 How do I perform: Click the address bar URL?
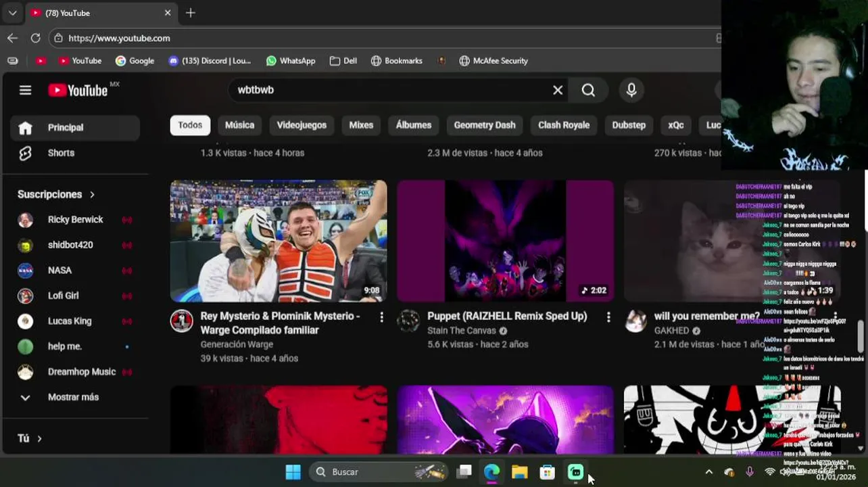pos(119,38)
